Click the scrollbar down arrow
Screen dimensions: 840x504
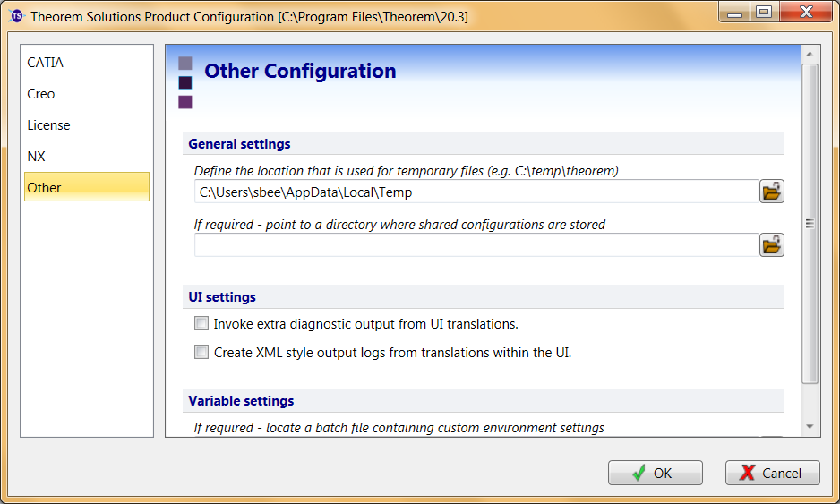(x=810, y=427)
